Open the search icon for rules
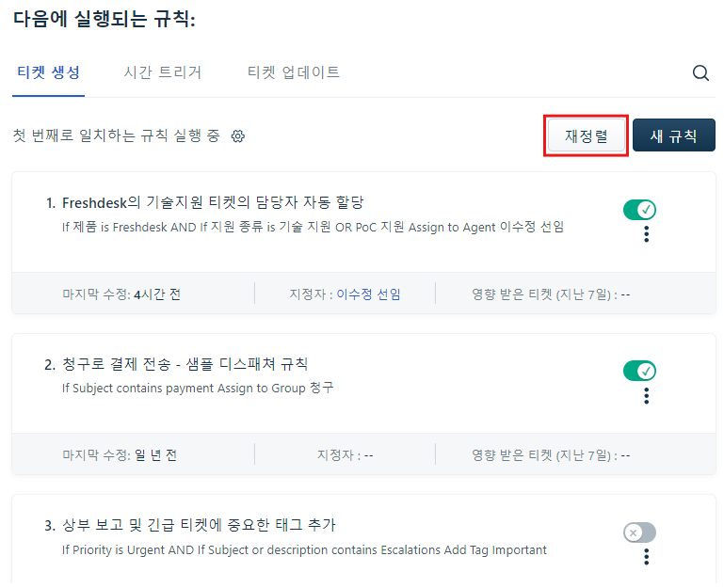The width and height of the screenshot is (724, 588). 700,73
